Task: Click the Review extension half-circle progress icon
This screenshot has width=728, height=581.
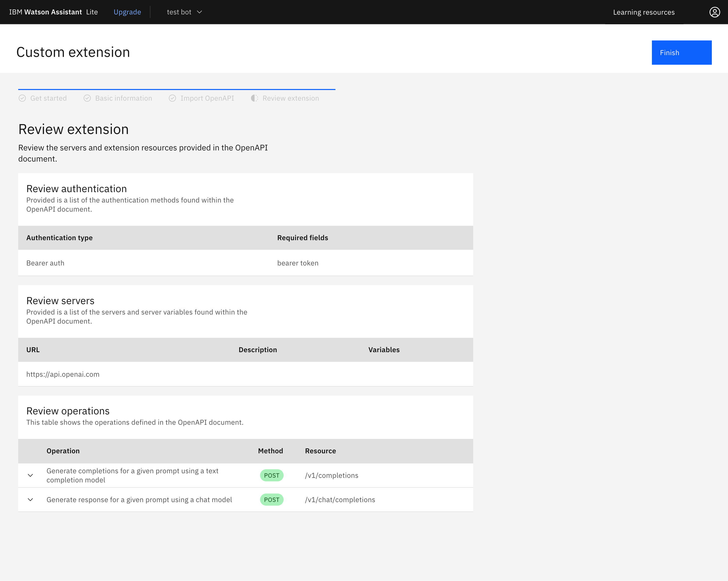Action: tap(254, 98)
